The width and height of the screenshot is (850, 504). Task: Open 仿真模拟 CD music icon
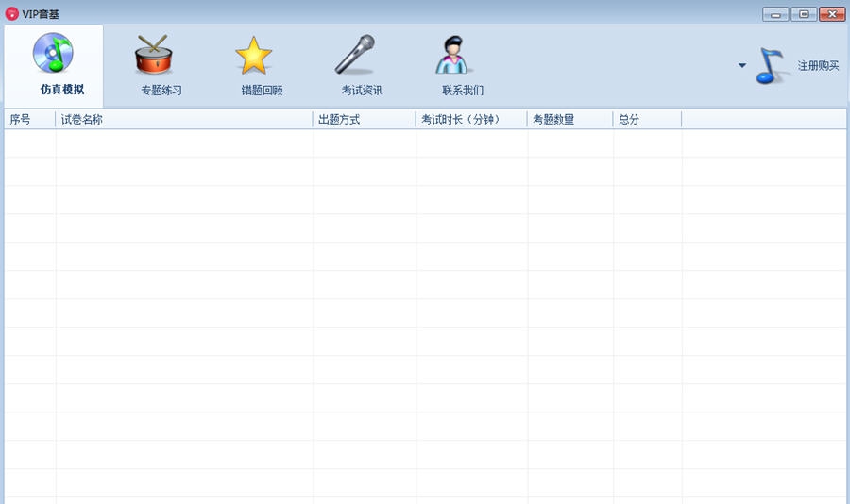pyautogui.click(x=53, y=53)
